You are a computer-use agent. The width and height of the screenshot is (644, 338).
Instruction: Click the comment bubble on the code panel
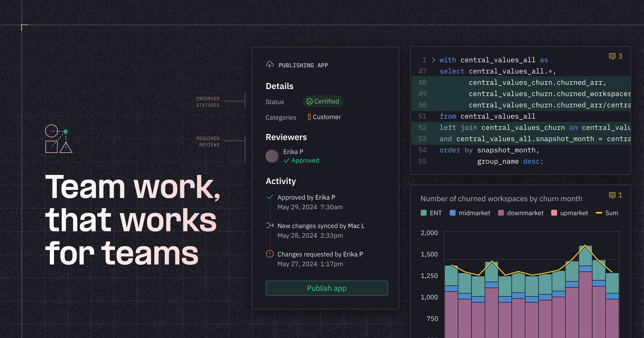(x=612, y=56)
